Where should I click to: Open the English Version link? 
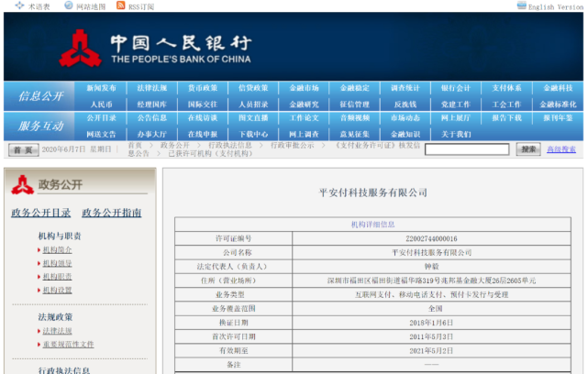tap(555, 7)
